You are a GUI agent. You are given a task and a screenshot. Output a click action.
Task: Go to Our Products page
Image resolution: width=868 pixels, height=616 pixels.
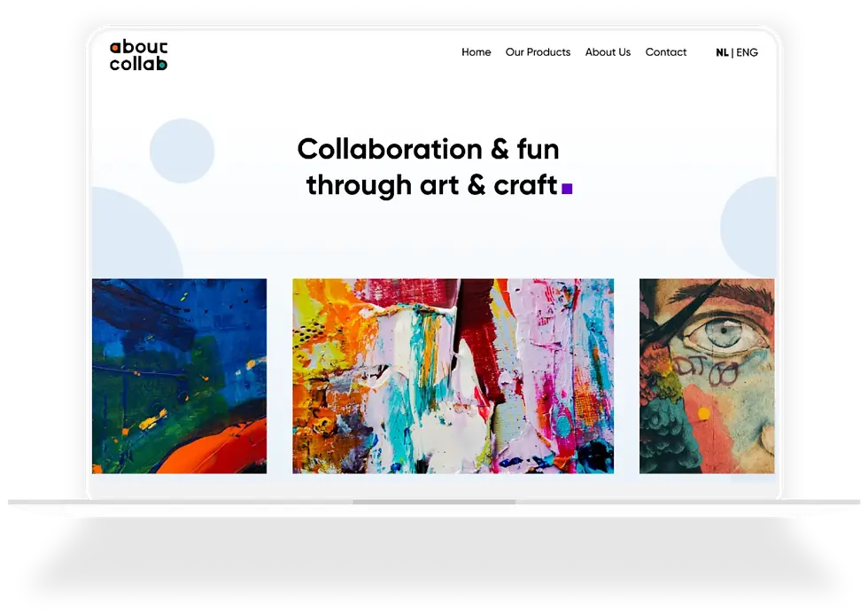538,52
